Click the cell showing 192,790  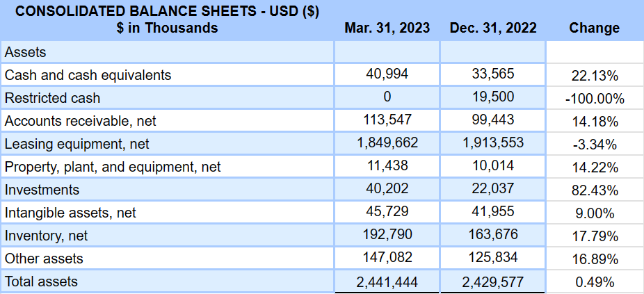pyautogui.click(x=387, y=236)
